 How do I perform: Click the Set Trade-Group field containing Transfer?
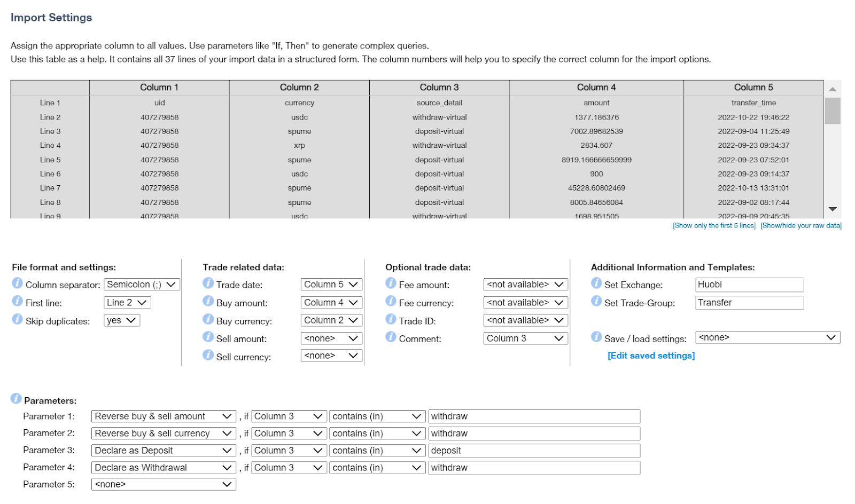tap(750, 303)
